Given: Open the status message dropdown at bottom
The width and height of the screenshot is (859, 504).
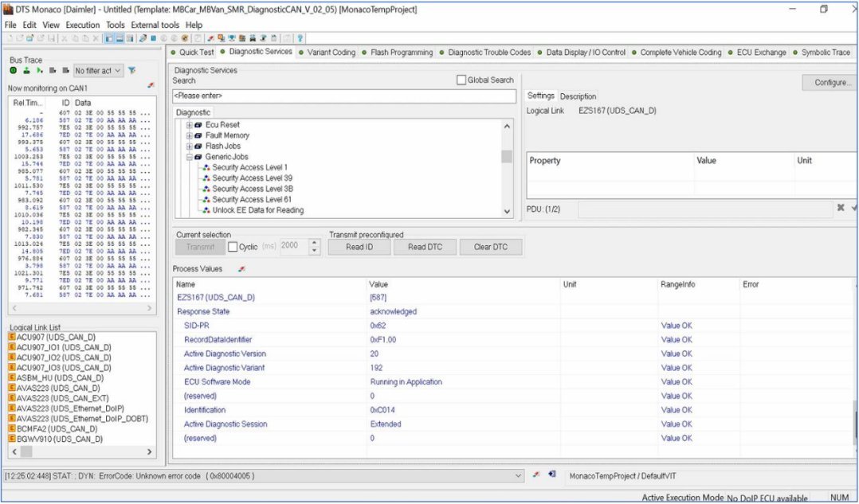Looking at the screenshot, I should pos(519,476).
